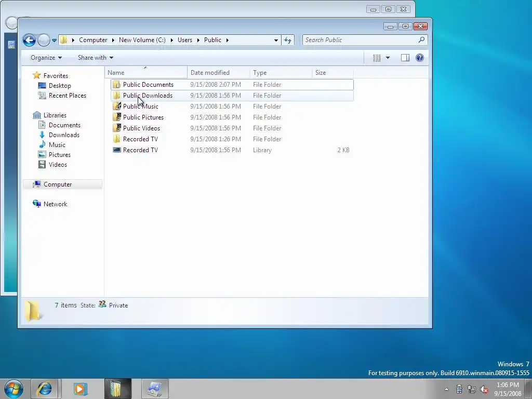Select the Public Pictures folder icon
The image size is (532, 399).
tap(117, 117)
